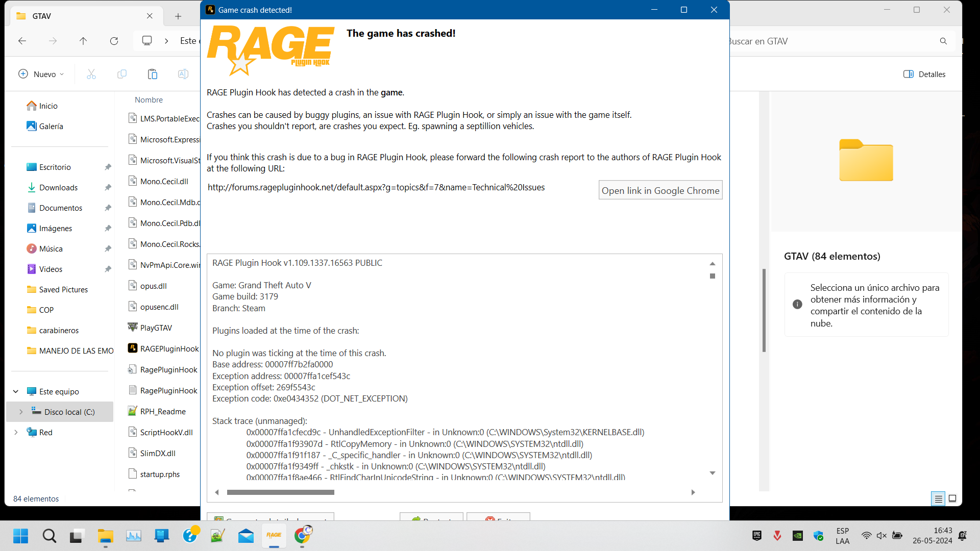Open the Downloads folder in sidebar
The height and width of the screenshot is (551, 980).
[x=58, y=187]
